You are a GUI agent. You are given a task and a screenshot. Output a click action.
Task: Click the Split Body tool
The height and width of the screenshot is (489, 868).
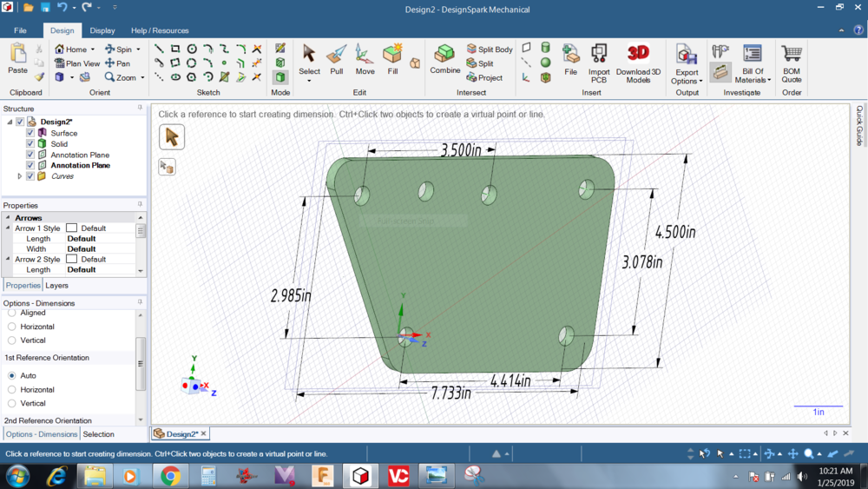click(490, 50)
